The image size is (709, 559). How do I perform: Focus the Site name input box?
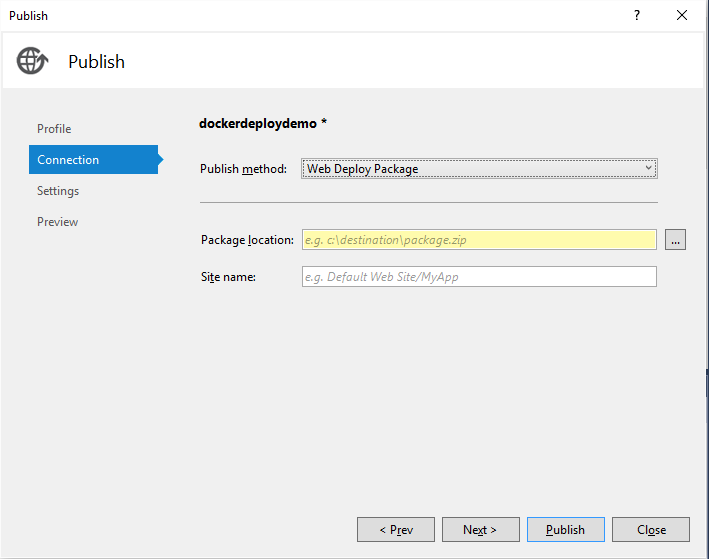click(x=479, y=277)
